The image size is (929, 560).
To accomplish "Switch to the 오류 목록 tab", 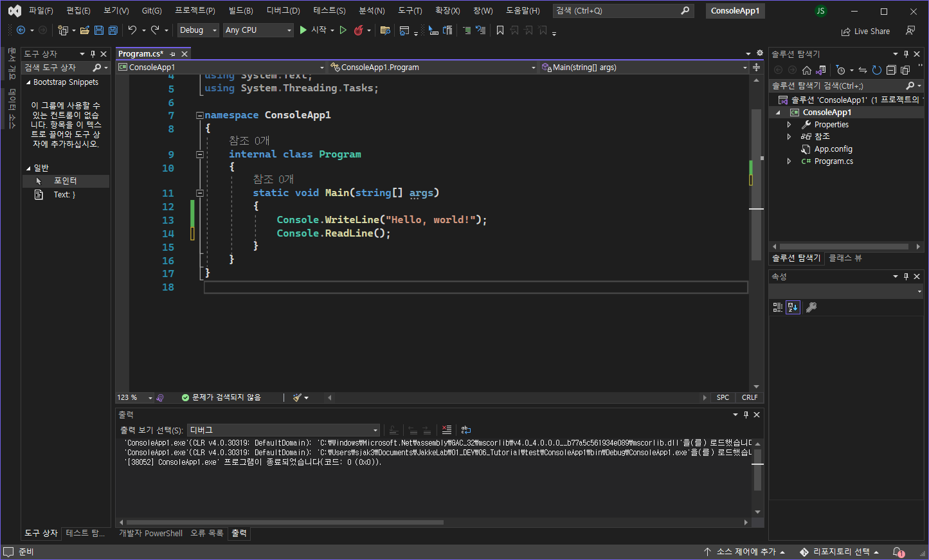I will click(207, 533).
